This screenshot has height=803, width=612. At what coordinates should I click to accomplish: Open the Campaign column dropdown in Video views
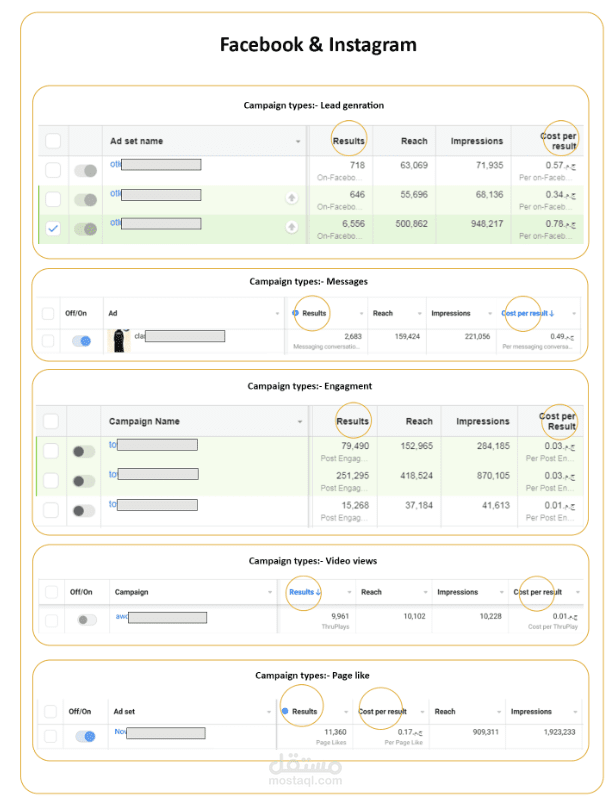coord(270,592)
